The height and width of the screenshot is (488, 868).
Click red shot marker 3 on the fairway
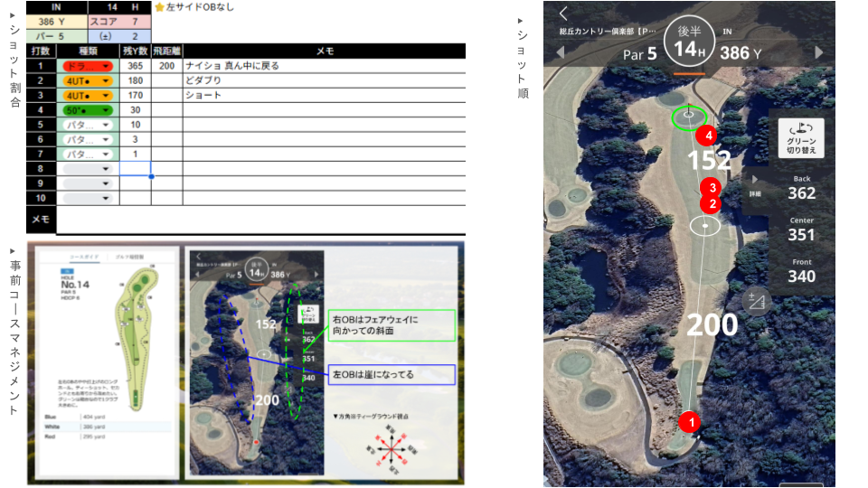(x=712, y=188)
